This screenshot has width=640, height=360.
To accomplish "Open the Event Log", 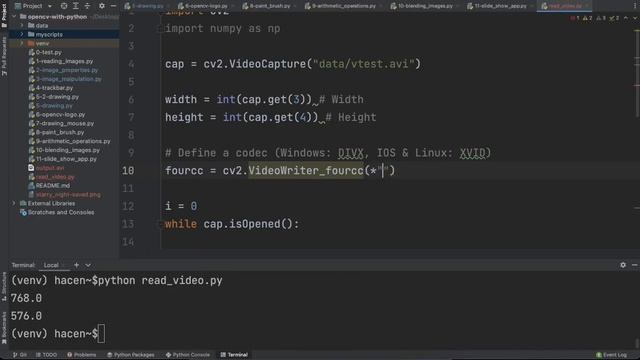I will 611,355.
